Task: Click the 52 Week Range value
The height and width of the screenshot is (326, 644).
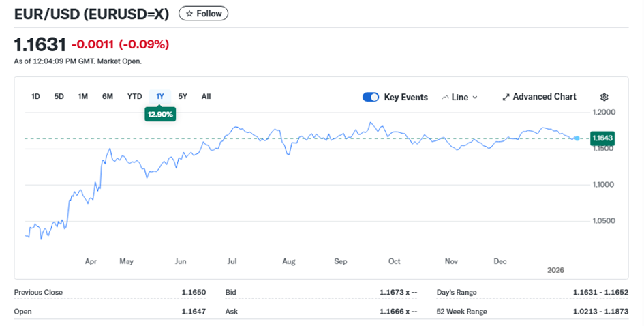Action: point(600,312)
